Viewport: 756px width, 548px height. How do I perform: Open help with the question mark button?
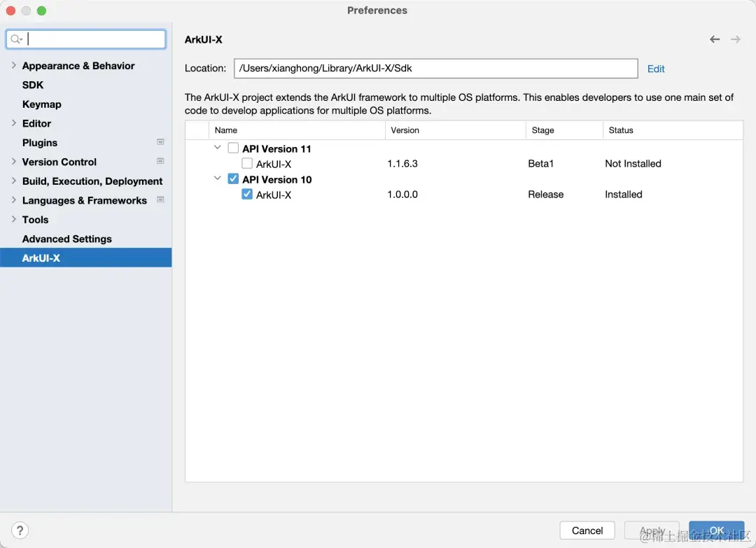pyautogui.click(x=20, y=531)
